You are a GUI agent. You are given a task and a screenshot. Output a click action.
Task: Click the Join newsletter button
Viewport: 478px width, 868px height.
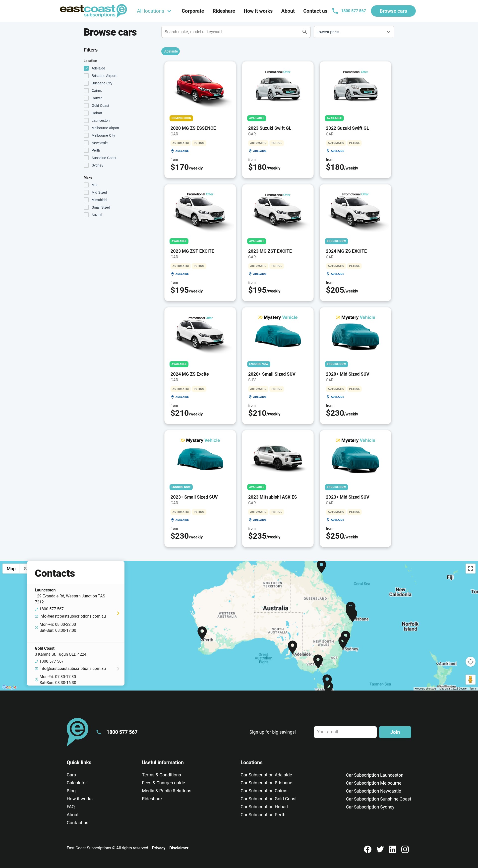click(x=395, y=732)
